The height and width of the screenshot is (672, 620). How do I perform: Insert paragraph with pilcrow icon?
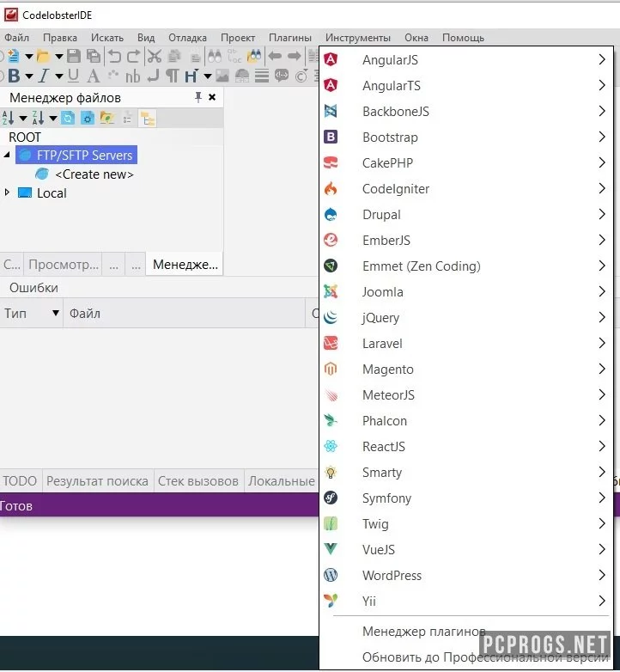tap(172, 76)
